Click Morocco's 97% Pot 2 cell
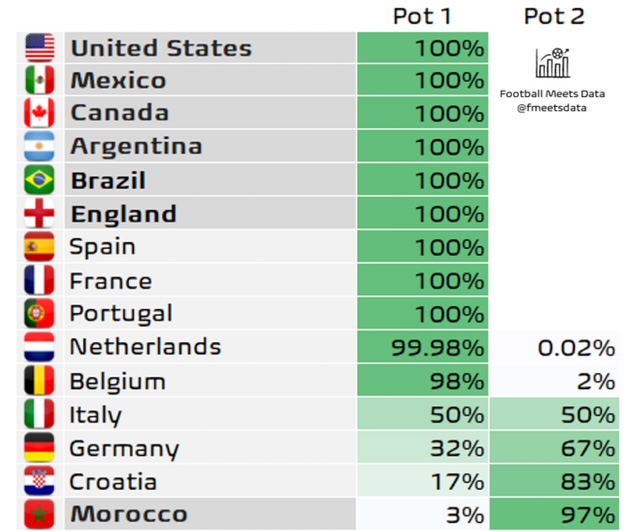 tap(553, 515)
